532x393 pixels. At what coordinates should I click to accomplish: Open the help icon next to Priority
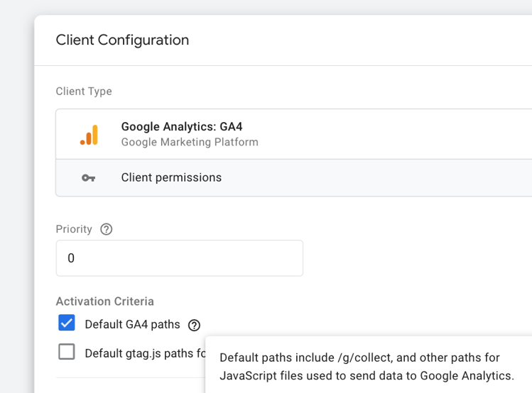coord(107,229)
